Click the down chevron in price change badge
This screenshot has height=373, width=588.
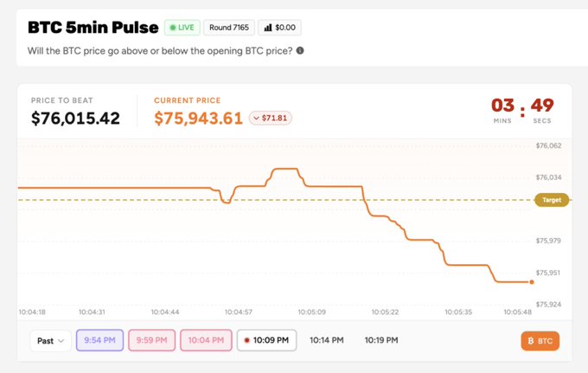click(256, 118)
